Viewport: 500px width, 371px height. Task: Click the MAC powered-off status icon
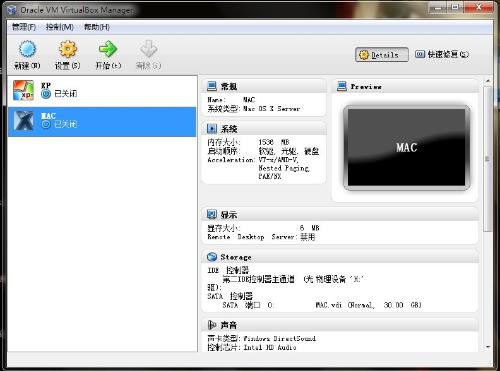click(x=46, y=124)
